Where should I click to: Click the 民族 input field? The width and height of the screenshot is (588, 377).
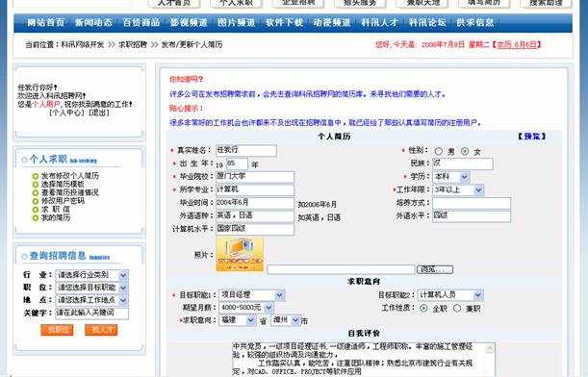(462, 163)
